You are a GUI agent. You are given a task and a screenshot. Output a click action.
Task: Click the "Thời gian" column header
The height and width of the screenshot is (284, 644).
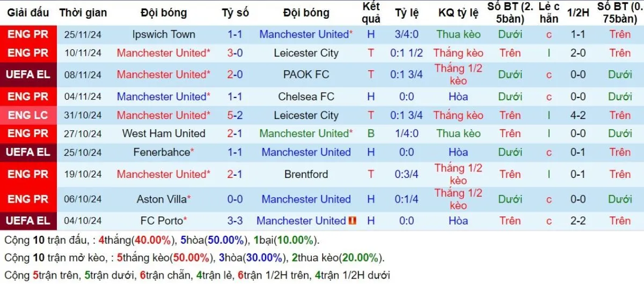point(83,13)
